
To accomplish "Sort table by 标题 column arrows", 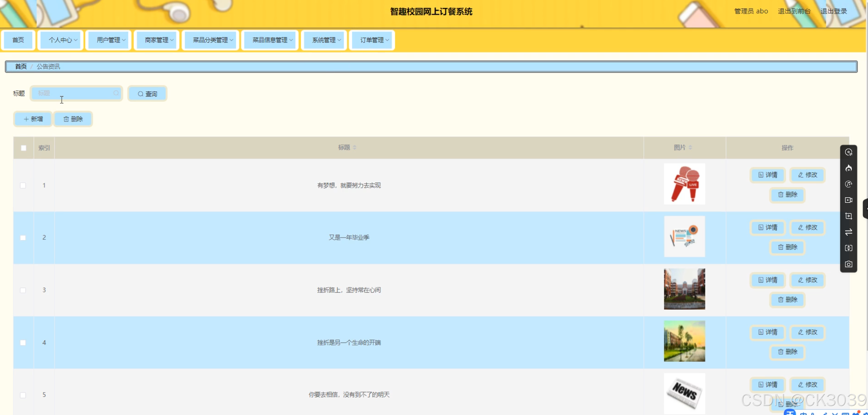I will (x=354, y=147).
